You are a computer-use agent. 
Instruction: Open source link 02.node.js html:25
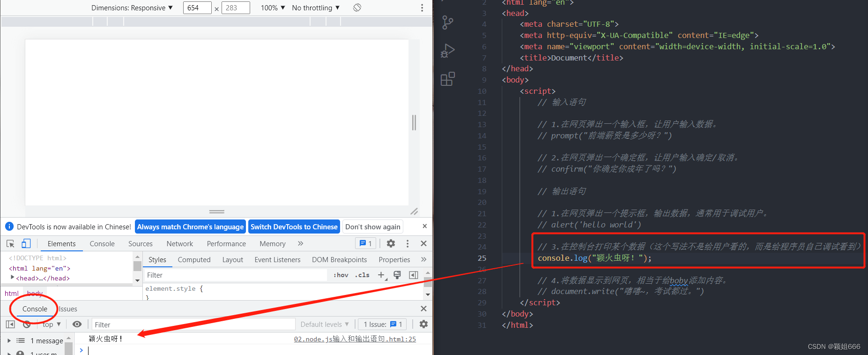(x=355, y=339)
